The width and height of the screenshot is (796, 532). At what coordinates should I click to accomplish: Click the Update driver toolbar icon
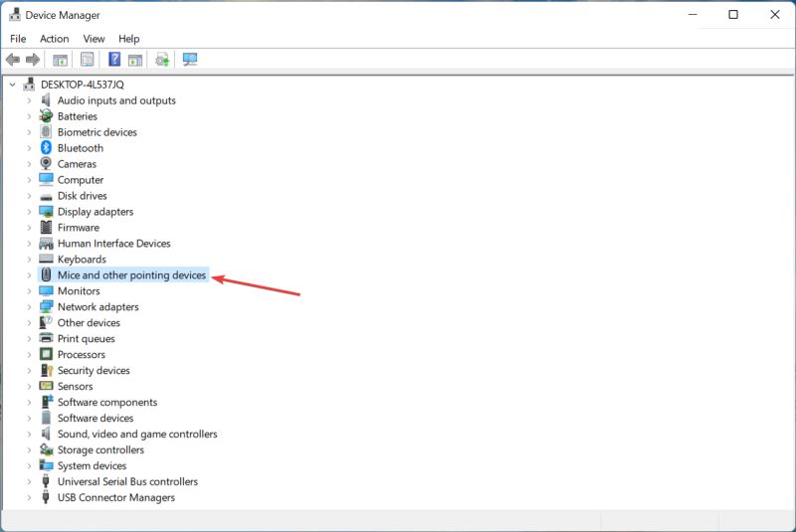point(162,60)
